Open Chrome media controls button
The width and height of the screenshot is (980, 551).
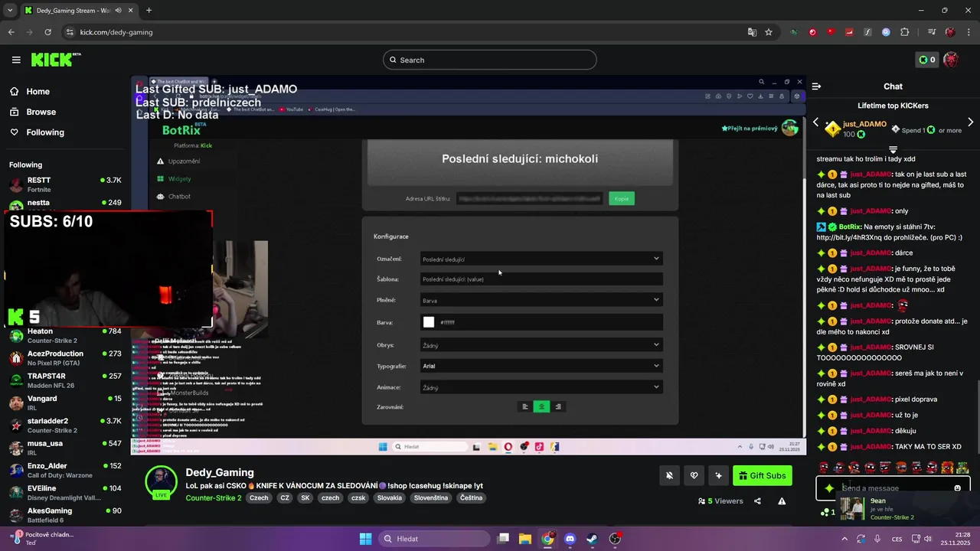tap(931, 32)
